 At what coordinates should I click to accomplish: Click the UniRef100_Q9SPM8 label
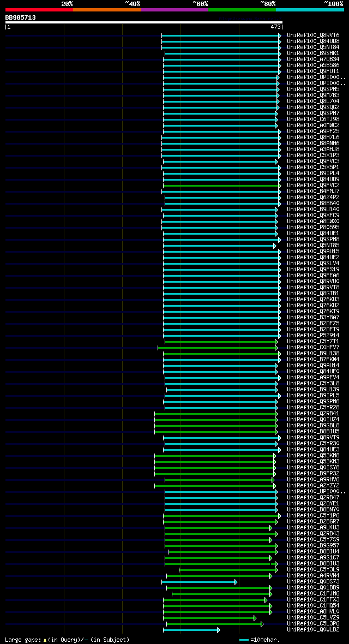[313, 240]
